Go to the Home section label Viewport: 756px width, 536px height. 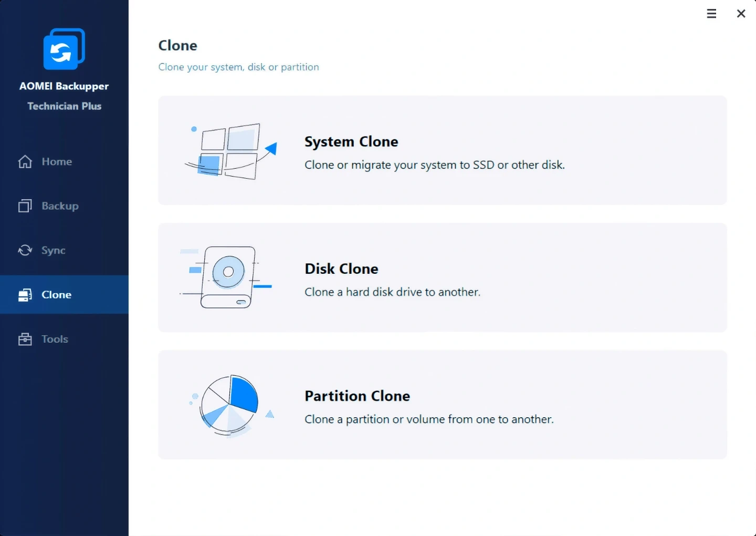[x=57, y=162]
